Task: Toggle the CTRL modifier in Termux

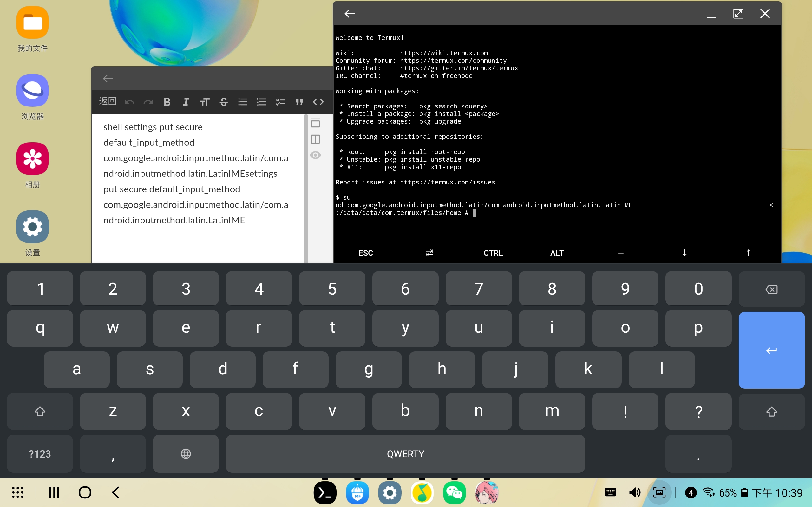Action: (493, 253)
